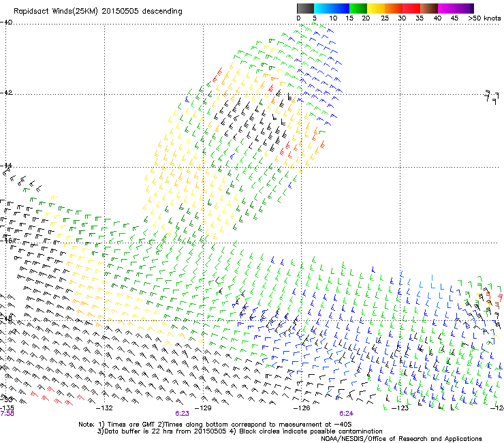The width and height of the screenshot is (504, 443).
Task: Click the cyan-blue 5-15 knots legend segment
Action: point(332,8)
